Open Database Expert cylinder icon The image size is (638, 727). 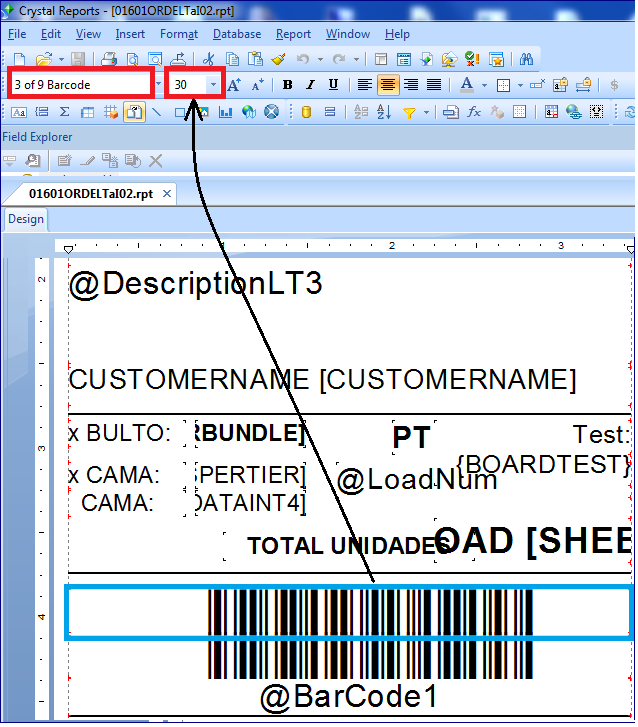tap(306, 112)
